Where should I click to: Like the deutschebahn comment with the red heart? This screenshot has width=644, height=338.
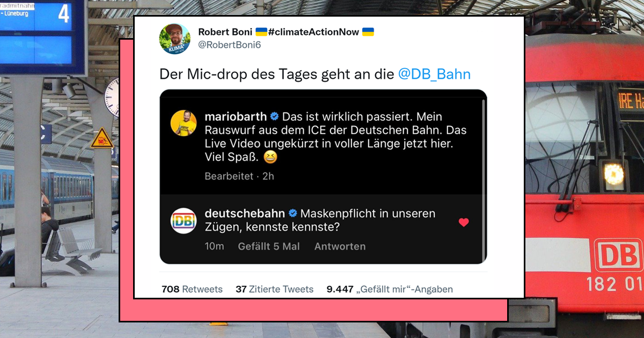(x=464, y=223)
